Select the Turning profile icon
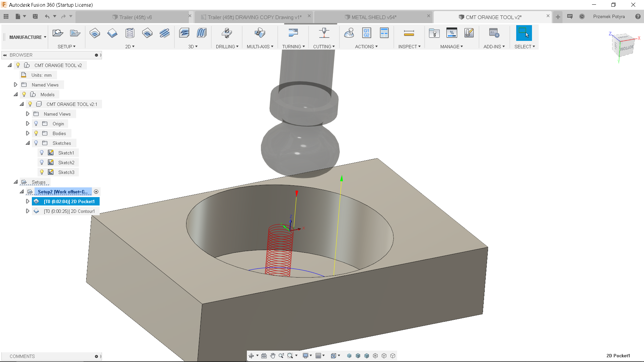 pyautogui.click(x=293, y=33)
